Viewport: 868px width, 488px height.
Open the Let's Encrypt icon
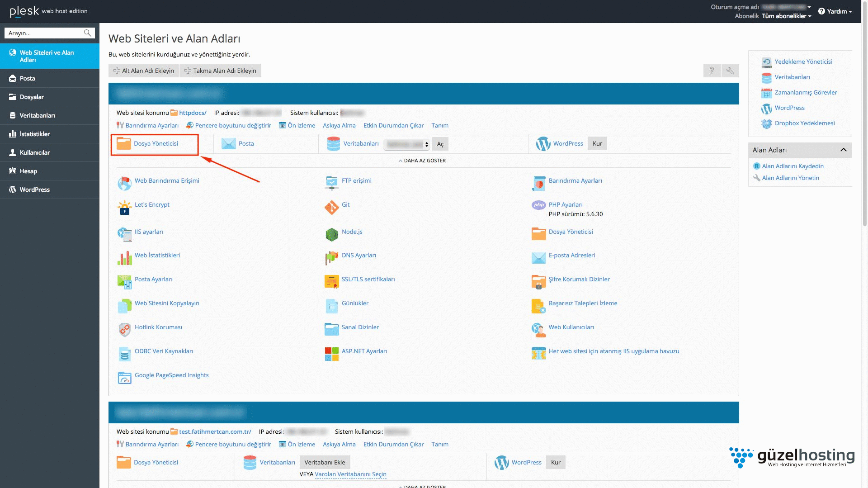(124, 208)
